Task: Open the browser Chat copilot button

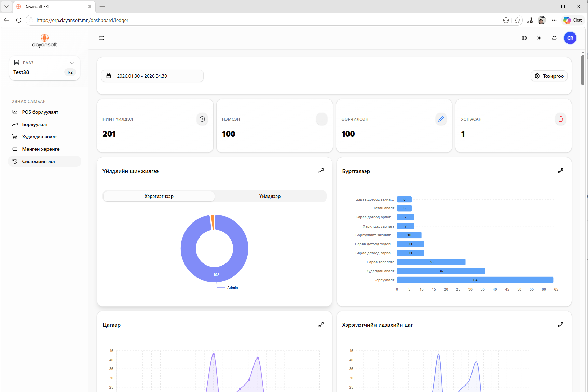Action: 573,20
